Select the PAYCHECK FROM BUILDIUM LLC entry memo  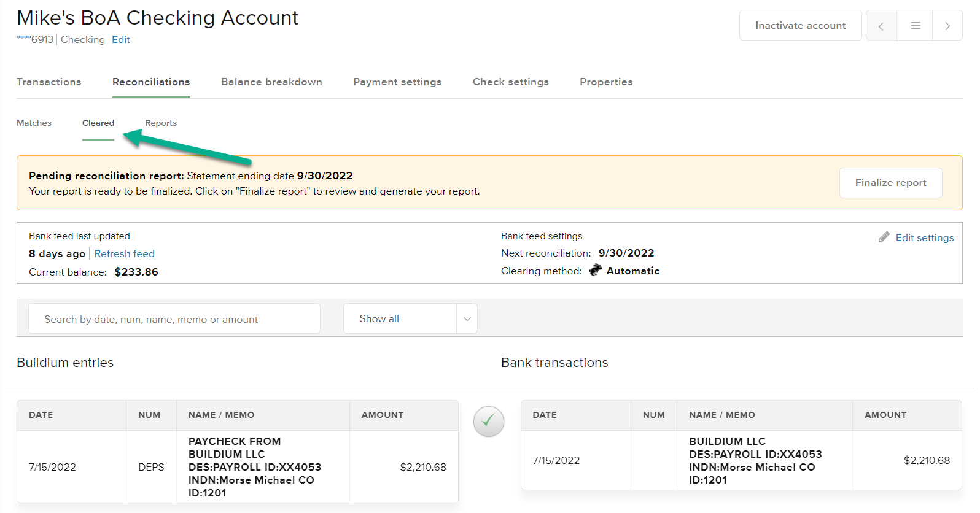[255, 467]
